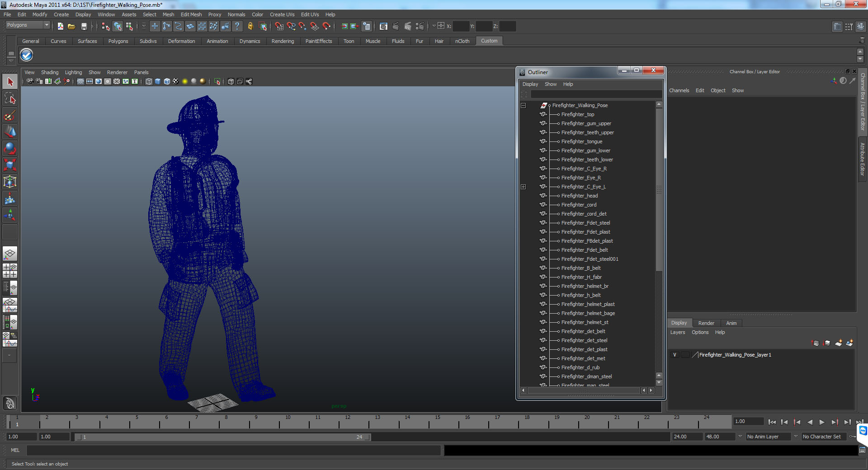Click the MEL command input field
Screen dimensions: 868x470
click(x=234, y=450)
